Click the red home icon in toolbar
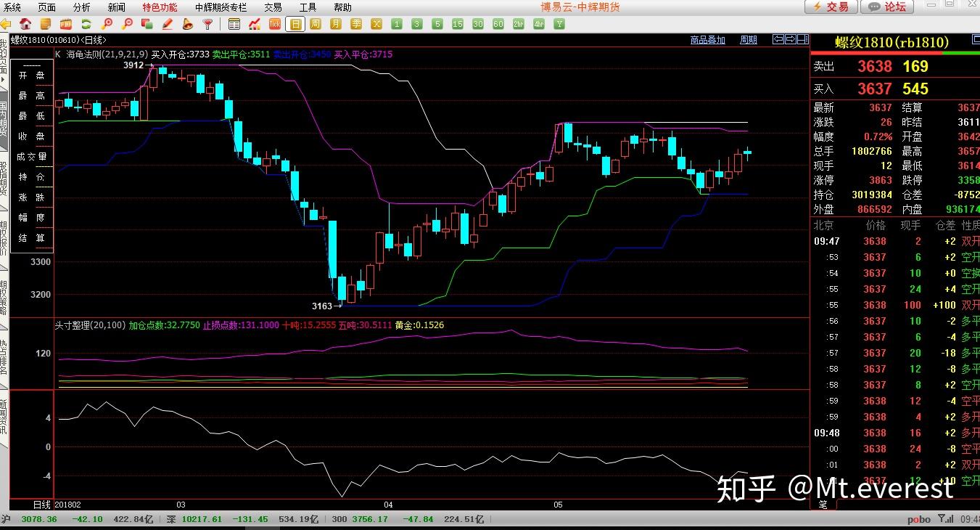 pyautogui.click(x=26, y=24)
